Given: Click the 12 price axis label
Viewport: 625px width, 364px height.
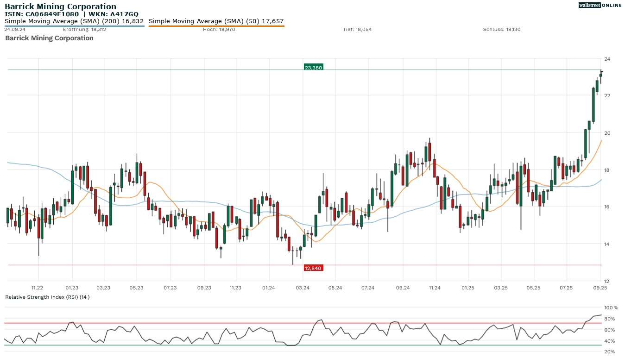Looking at the screenshot, I should point(607,281).
